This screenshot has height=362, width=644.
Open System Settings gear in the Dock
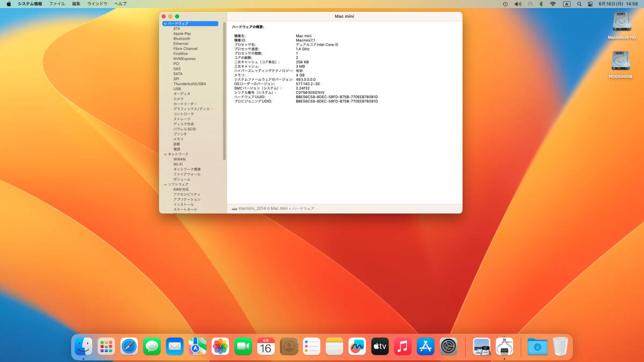pyautogui.click(x=449, y=346)
